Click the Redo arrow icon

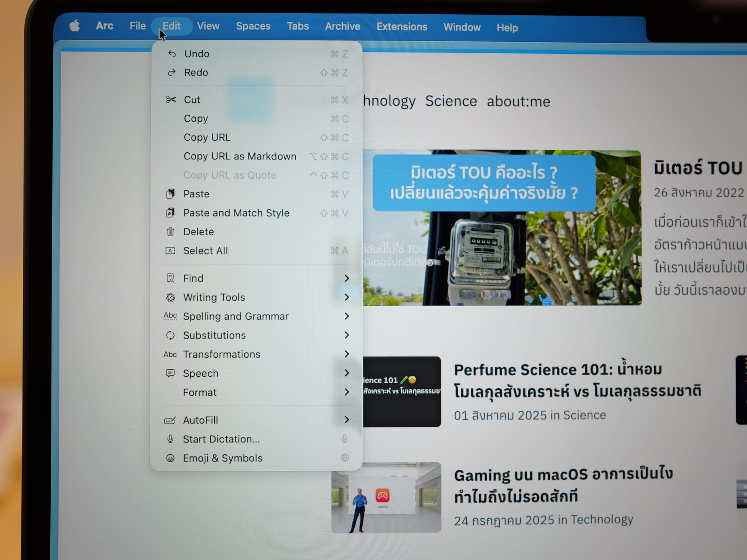[x=171, y=72]
